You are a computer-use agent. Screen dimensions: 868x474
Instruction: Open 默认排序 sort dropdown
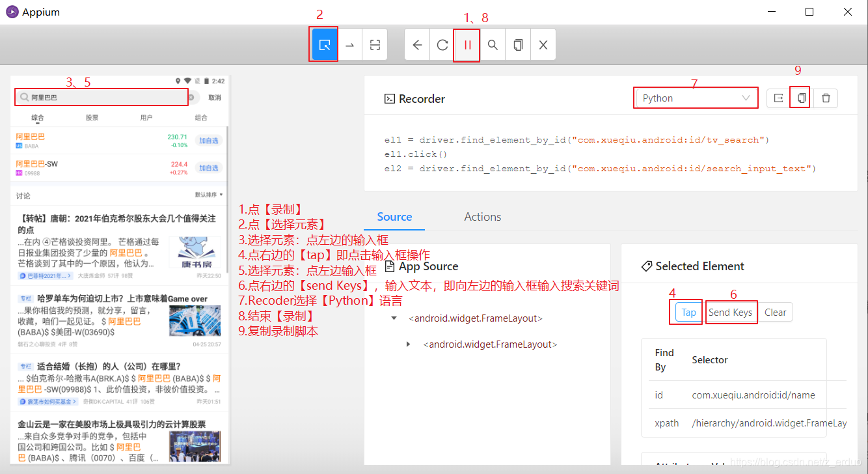click(x=209, y=194)
